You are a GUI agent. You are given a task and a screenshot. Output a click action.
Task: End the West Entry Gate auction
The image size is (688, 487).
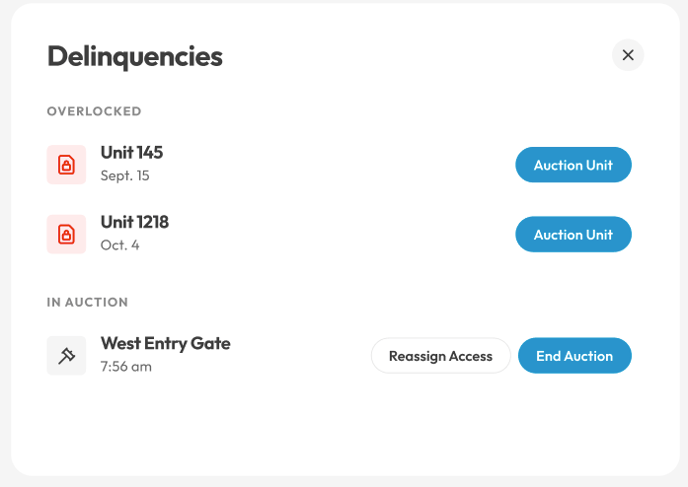pos(574,356)
